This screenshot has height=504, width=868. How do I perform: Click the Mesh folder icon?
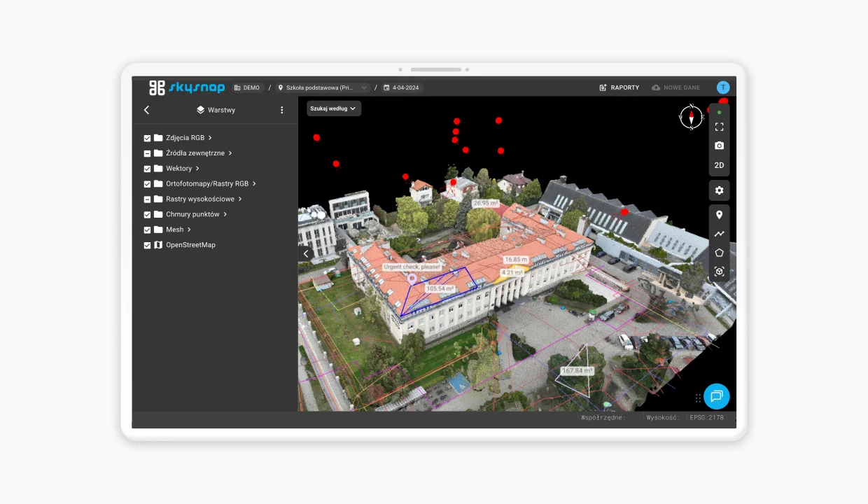(x=158, y=230)
